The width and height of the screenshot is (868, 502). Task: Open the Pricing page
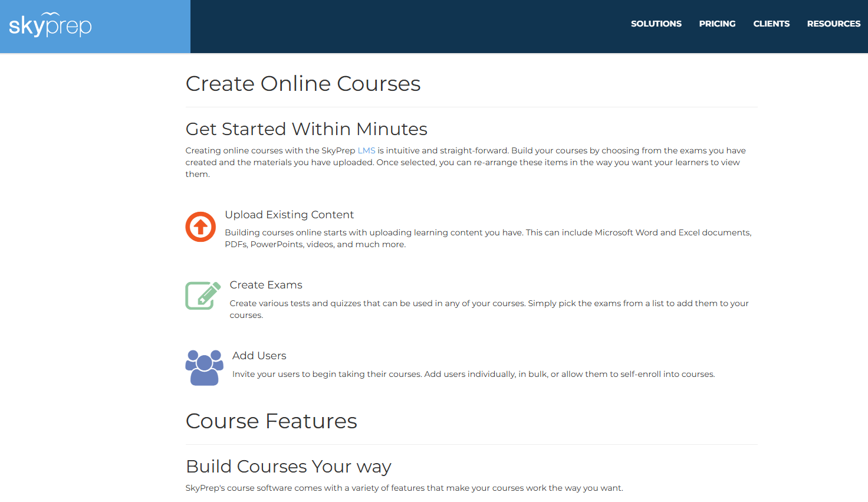717,24
